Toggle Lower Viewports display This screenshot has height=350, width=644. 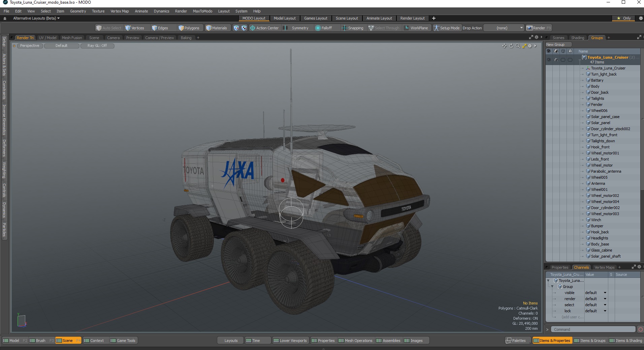[290, 341]
